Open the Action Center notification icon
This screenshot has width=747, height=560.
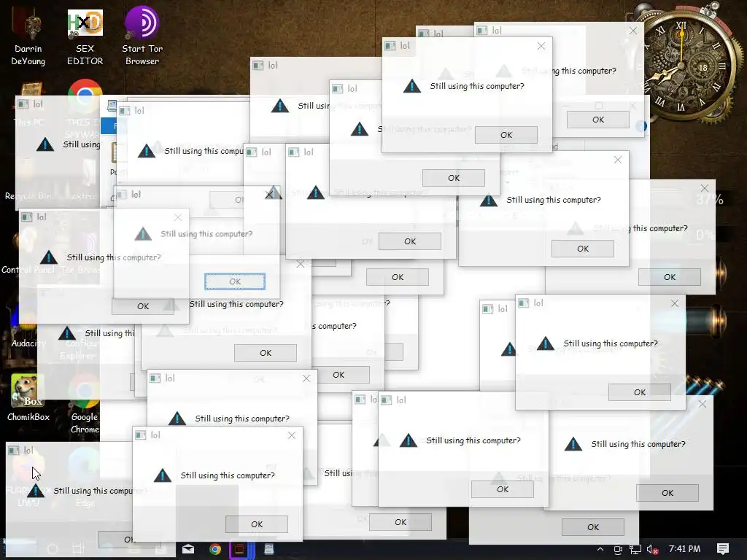[x=723, y=549]
